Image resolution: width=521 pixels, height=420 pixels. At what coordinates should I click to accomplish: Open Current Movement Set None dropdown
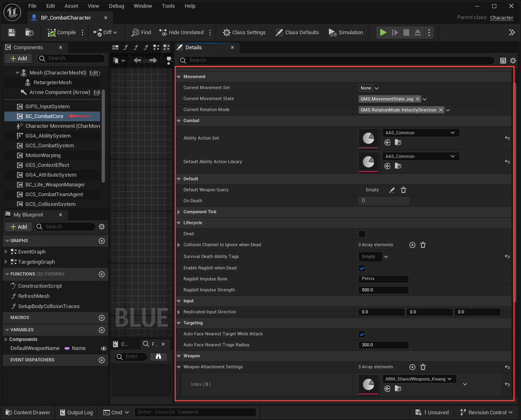[x=369, y=88]
